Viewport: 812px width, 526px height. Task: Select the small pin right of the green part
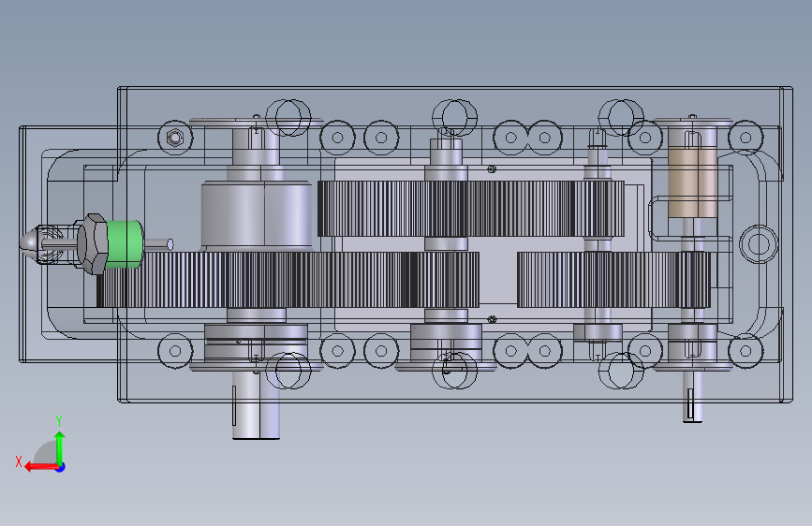(159, 243)
